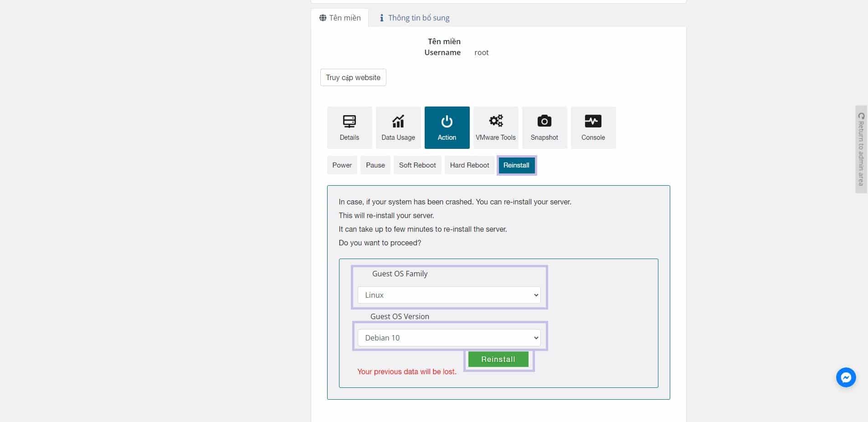Select the blue Reinstall action tab
868x422 pixels.
pyautogui.click(x=516, y=165)
